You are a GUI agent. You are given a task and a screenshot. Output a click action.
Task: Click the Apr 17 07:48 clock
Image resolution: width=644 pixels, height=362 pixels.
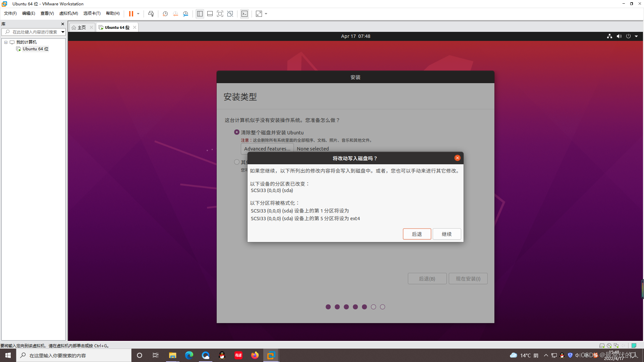(x=356, y=36)
